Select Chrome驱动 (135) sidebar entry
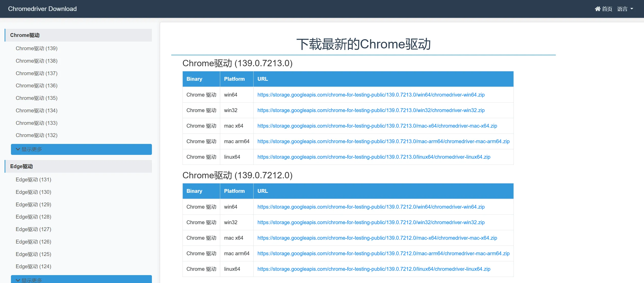Viewport: 644px width, 283px height. click(x=36, y=98)
